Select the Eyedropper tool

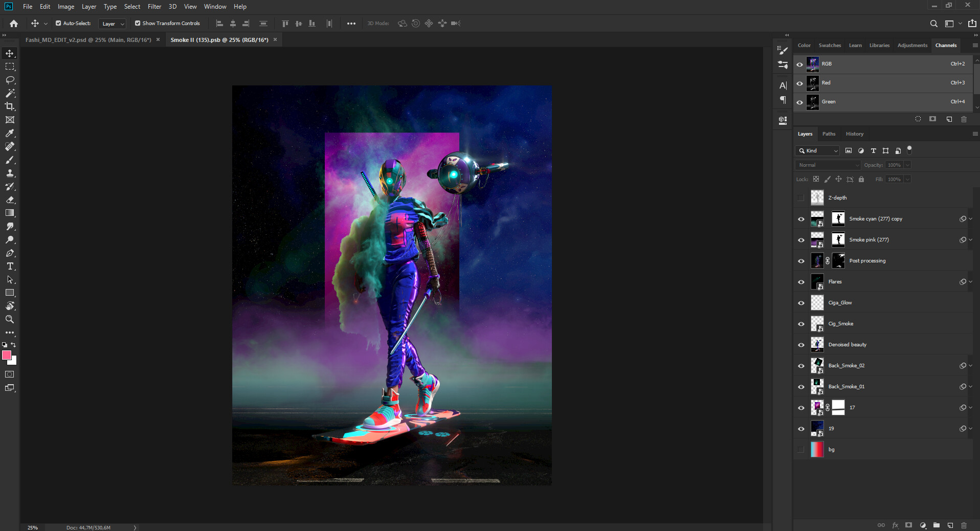pyautogui.click(x=10, y=133)
